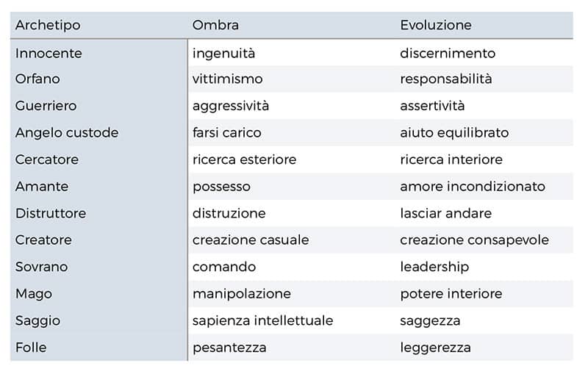Screen dimensions: 588x366
Task: Click the 'discernimento' evolution cell
Action: [448, 53]
